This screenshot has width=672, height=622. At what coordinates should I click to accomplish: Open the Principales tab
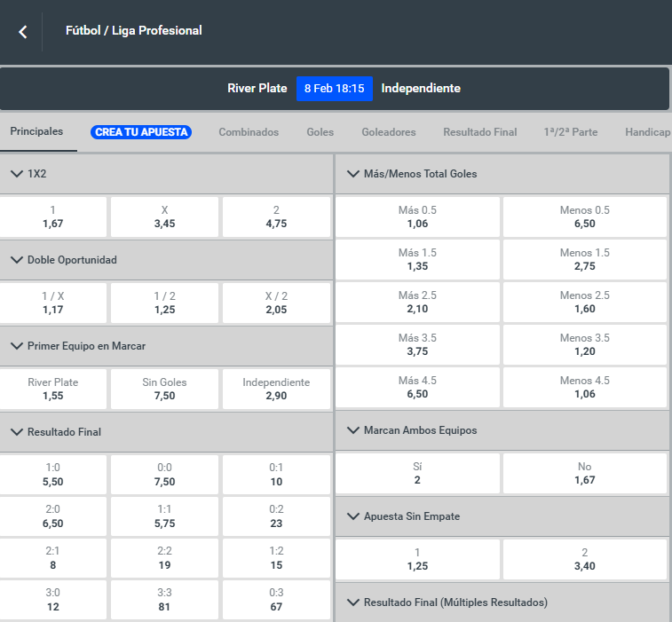[x=36, y=131]
